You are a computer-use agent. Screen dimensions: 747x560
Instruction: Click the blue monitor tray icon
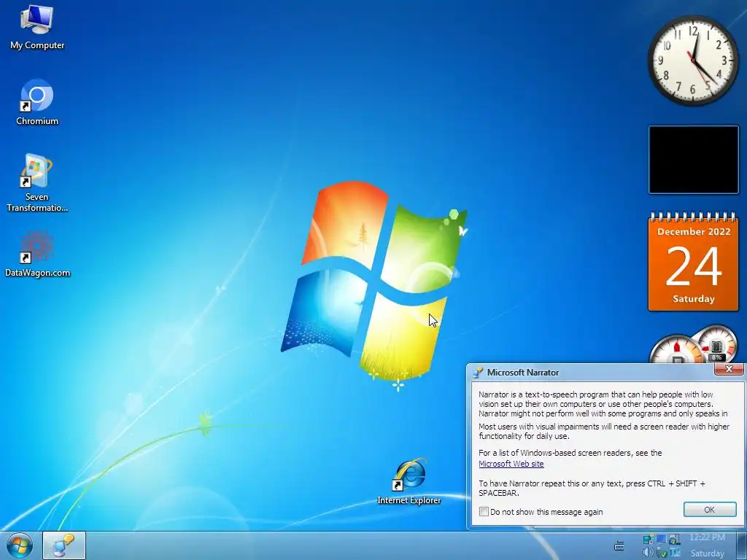click(661, 540)
